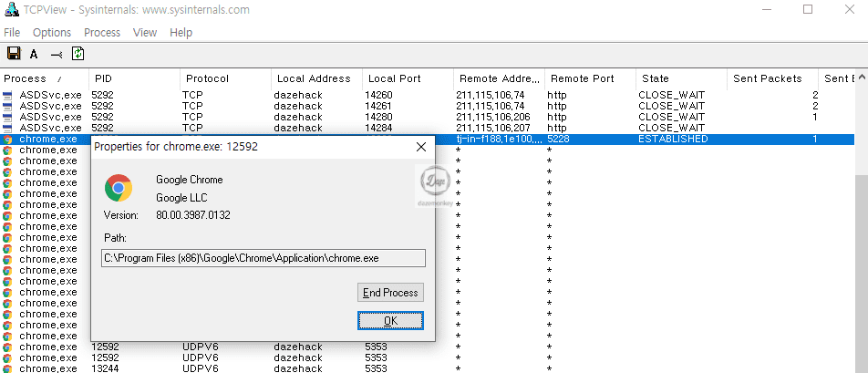868x373 pixels.
Task: Click PID 13244 cell
Action: tap(105, 368)
